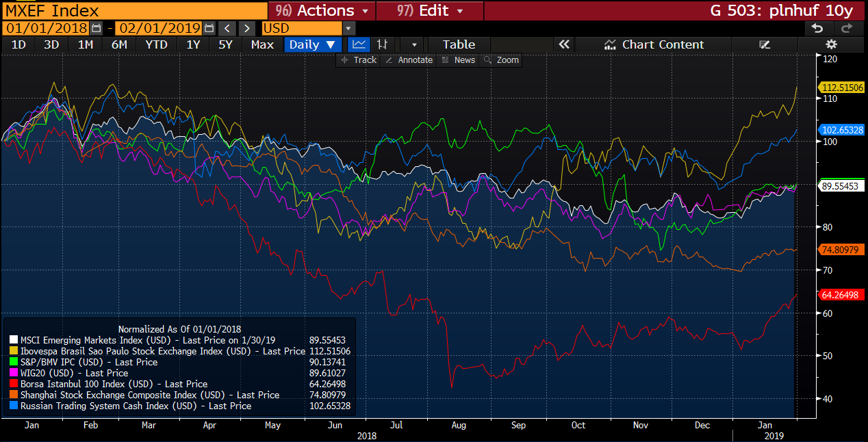This screenshot has width=868, height=442.
Task: Set range to 5Y
Action: tap(225, 44)
